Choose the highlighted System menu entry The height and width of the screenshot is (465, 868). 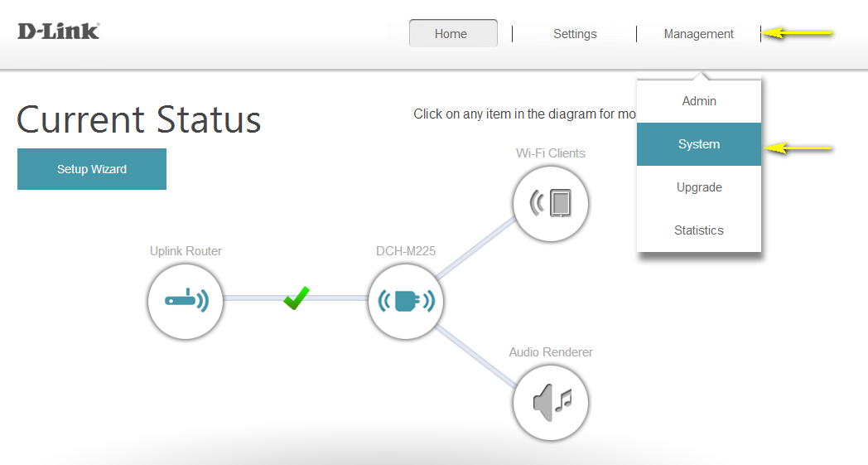(x=699, y=144)
